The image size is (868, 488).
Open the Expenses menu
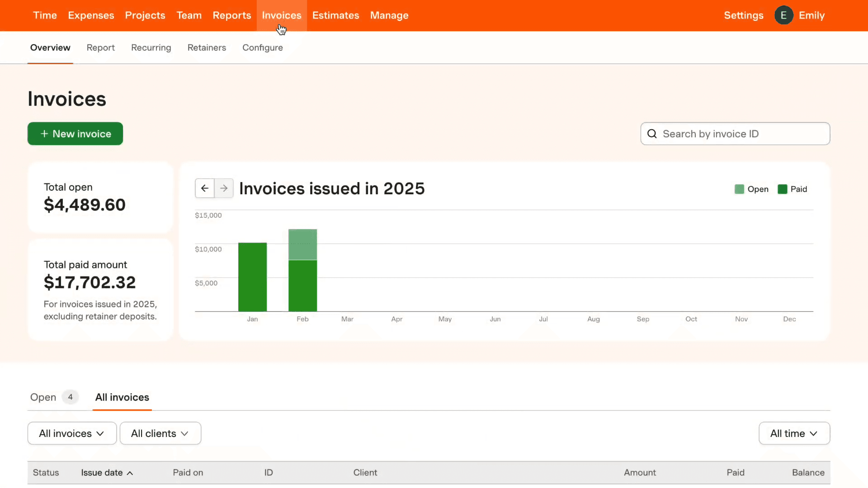[91, 15]
